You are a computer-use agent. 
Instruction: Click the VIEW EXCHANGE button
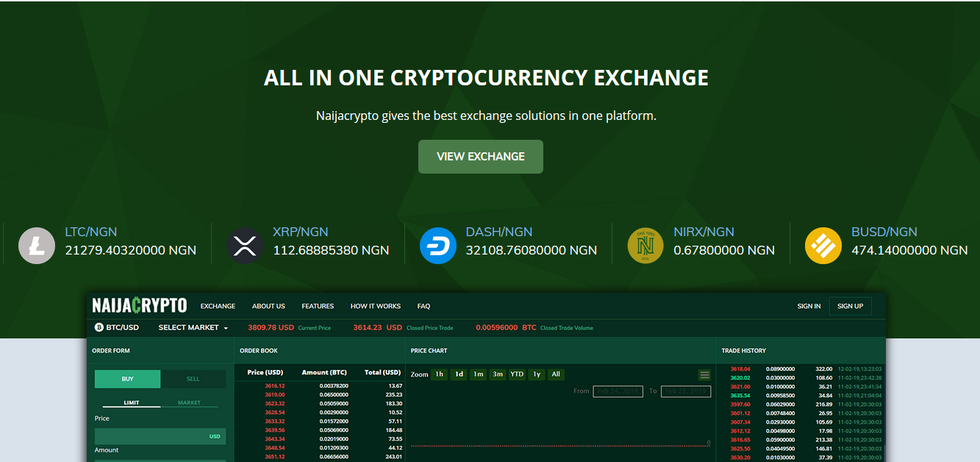[x=481, y=157]
